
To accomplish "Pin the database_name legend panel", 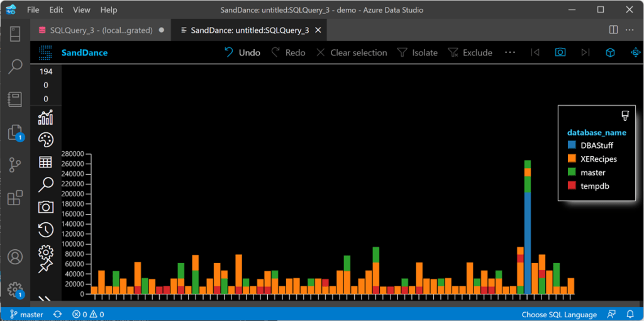I will (x=625, y=115).
